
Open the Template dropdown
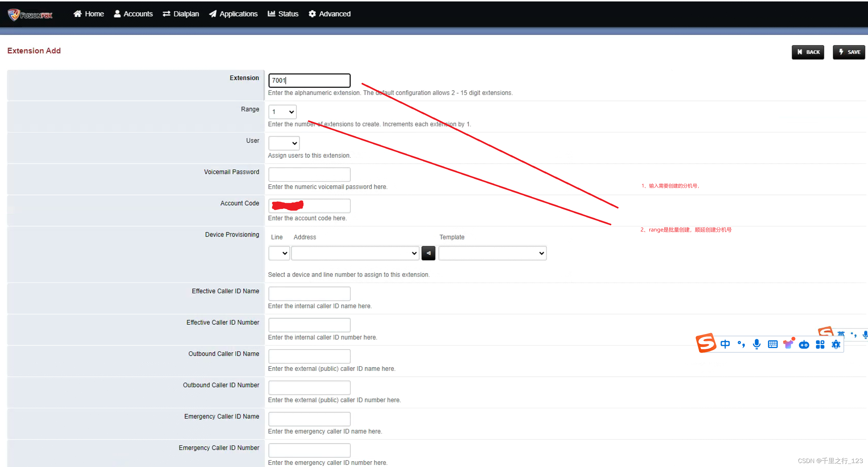[492, 253]
